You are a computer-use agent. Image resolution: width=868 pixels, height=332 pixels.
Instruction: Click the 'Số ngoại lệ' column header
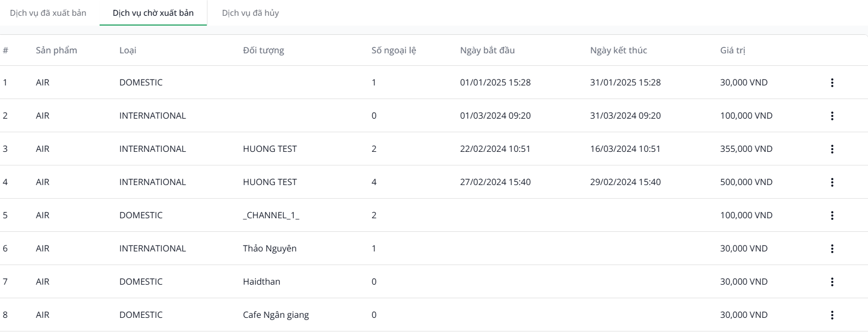[393, 51]
